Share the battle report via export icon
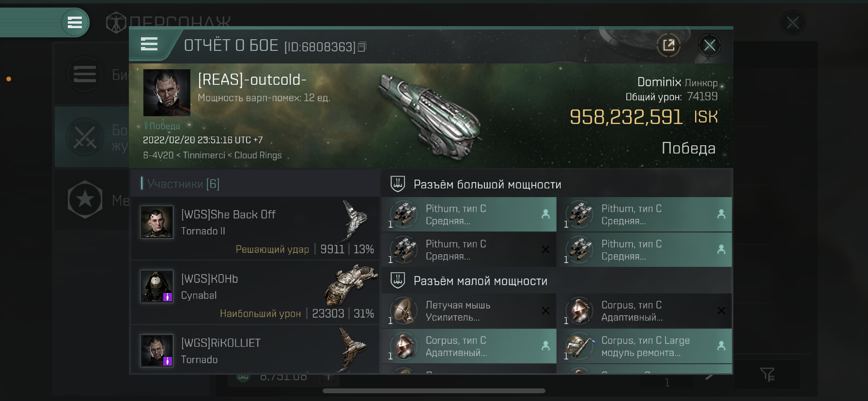The width and height of the screenshot is (868, 401). click(x=668, y=46)
